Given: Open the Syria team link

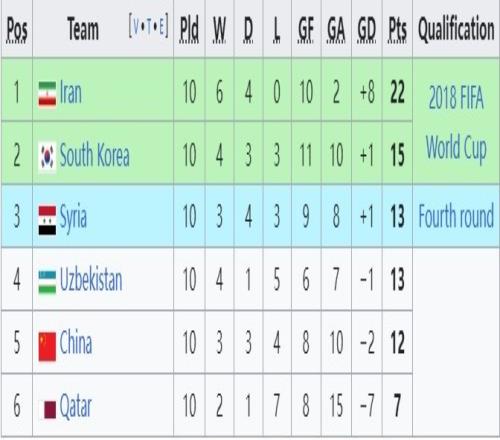Looking at the screenshot, I should click(x=73, y=218).
